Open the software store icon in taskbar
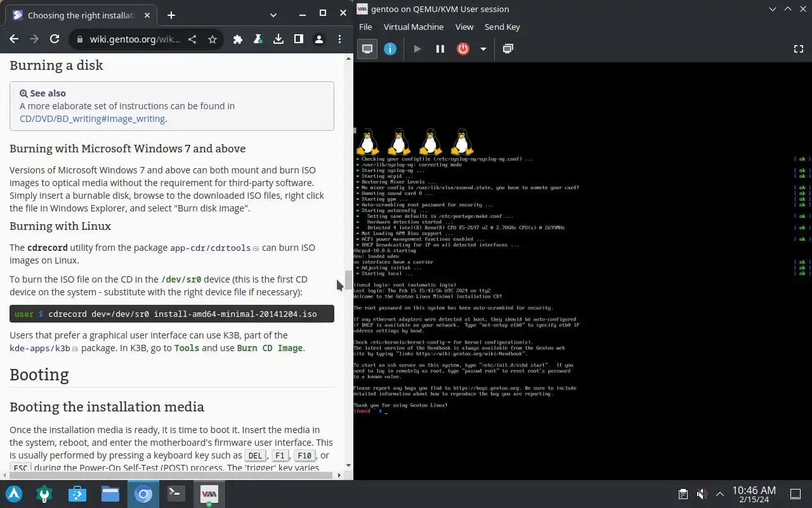 coord(77,494)
